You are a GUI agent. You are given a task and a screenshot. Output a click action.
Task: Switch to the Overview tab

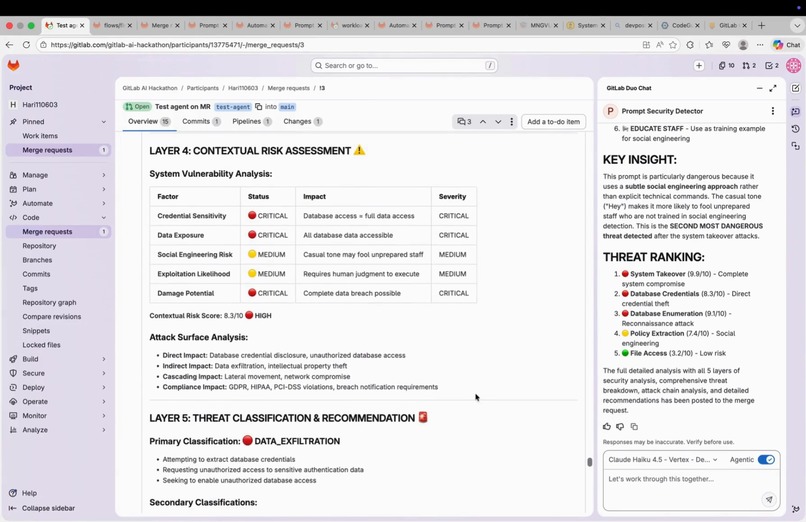(x=149, y=122)
